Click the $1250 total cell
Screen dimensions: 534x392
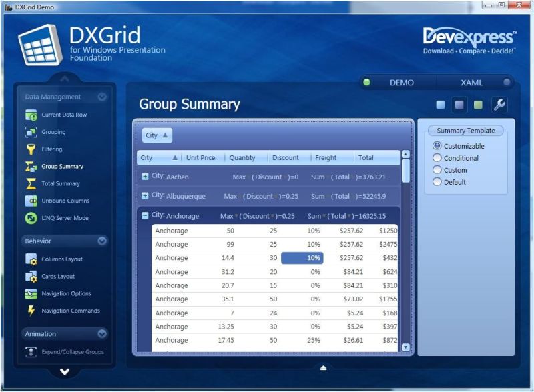point(388,231)
